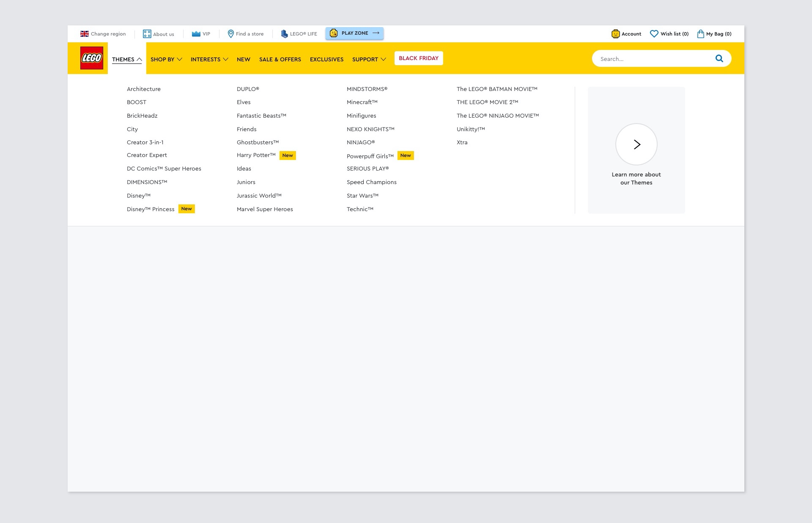Select the Star Wars theme

tap(362, 195)
